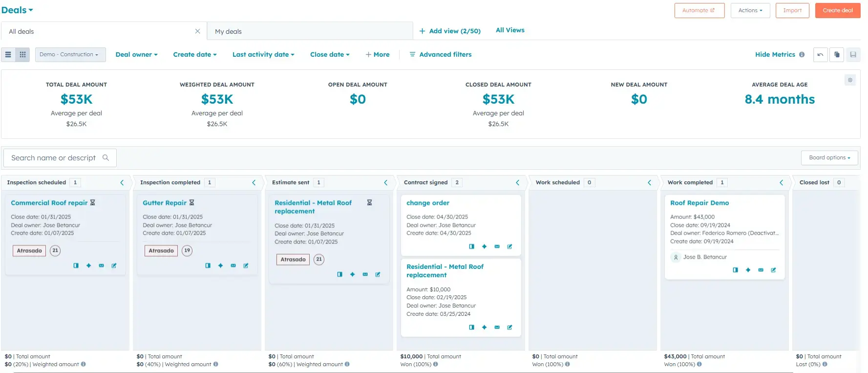Image resolution: width=868 pixels, height=373 pixels.
Task: Click email icon on change order card
Action: [497, 246]
